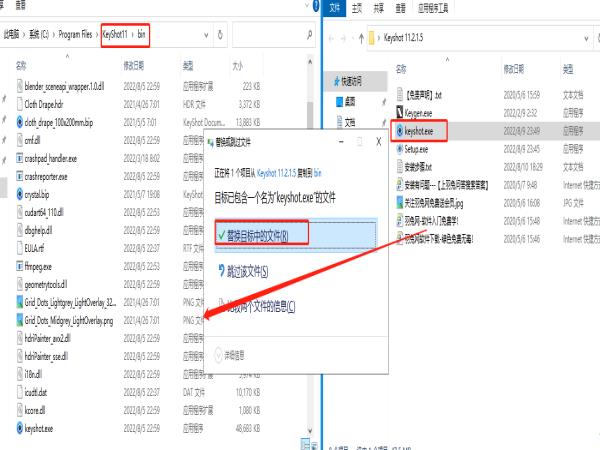Viewport: 600px width, 450px height.
Task: Click the Grid_Dots_Midgrey_LightOverlay.png icon
Action: click(20, 320)
